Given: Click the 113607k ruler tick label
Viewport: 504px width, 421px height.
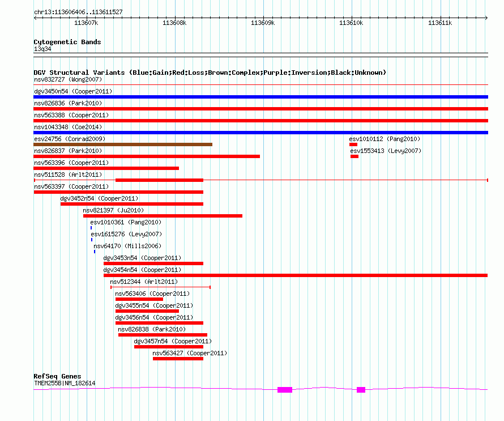Looking at the screenshot, I should click(86, 23).
